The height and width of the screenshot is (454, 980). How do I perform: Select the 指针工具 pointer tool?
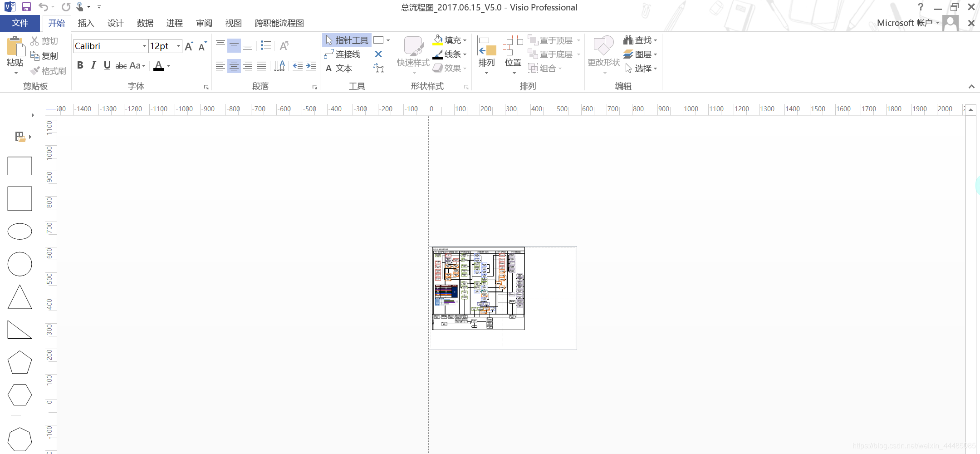tap(348, 40)
